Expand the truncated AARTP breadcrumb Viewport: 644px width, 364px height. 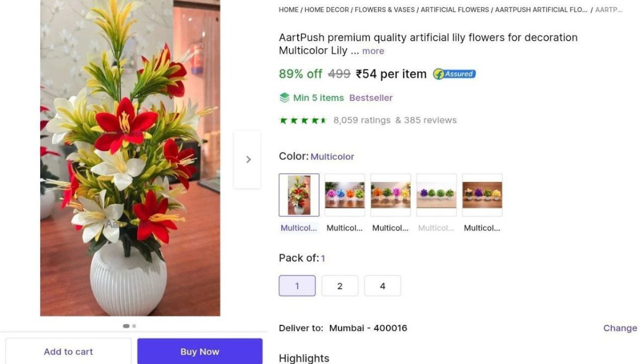[610, 9]
